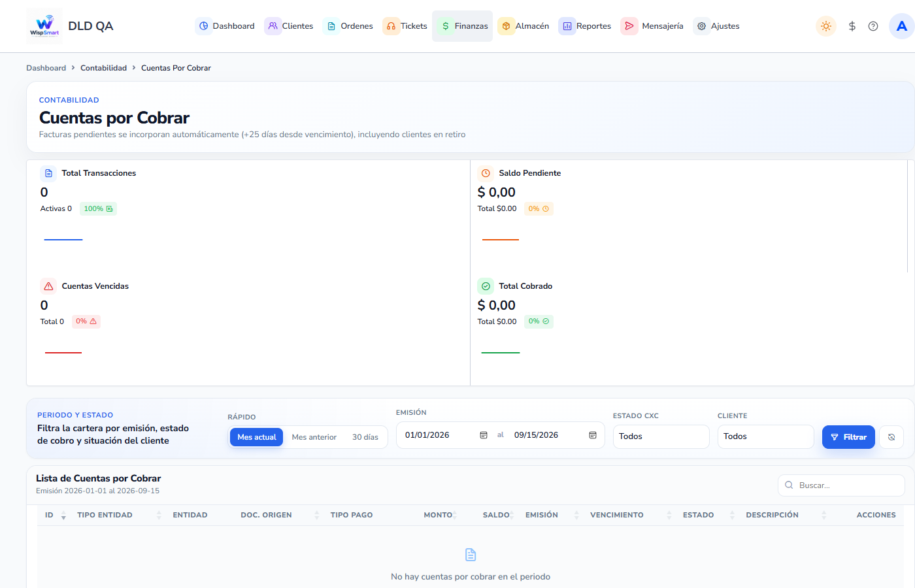Click calendar icon beside 01/01/2026
This screenshot has height=588, width=915.
tap(484, 435)
